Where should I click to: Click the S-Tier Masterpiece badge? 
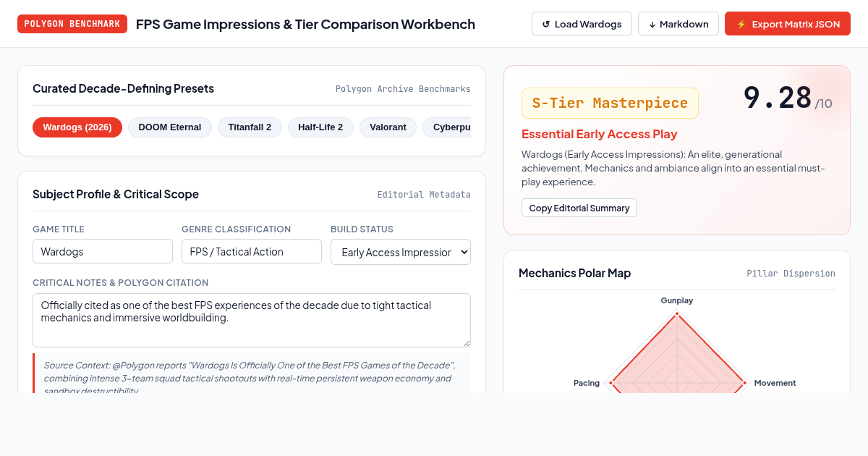pos(610,103)
